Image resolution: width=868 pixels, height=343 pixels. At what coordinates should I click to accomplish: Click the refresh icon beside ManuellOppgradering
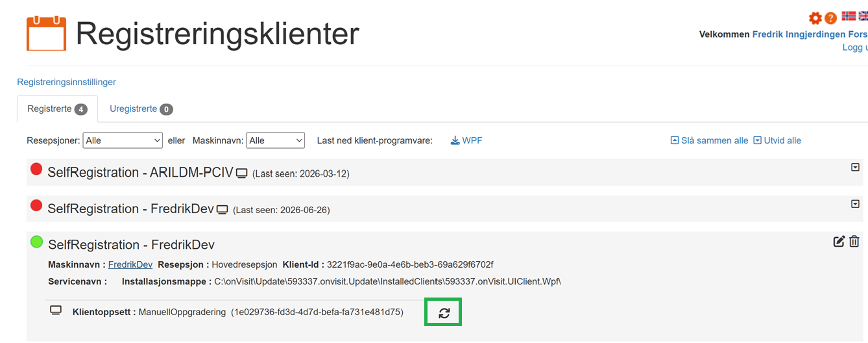444,313
